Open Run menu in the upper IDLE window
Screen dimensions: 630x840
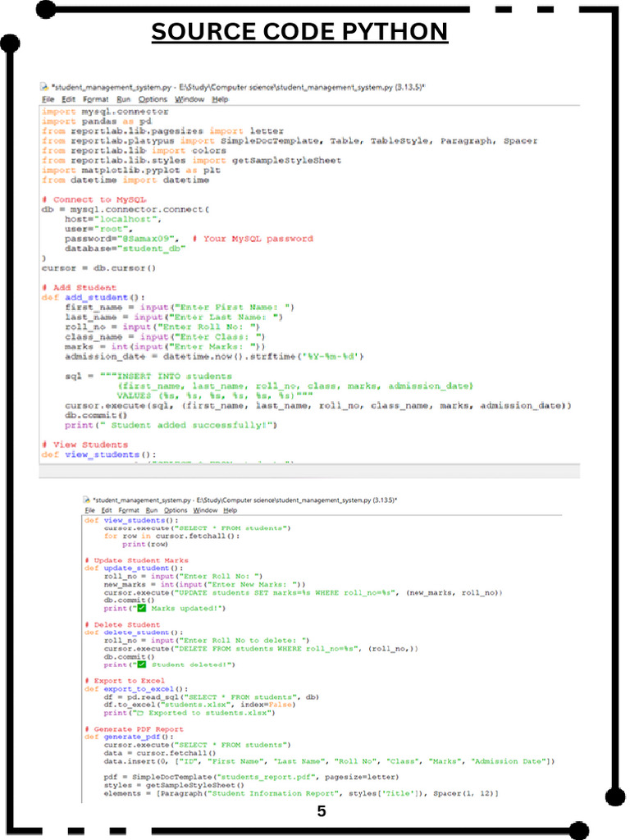[123, 99]
